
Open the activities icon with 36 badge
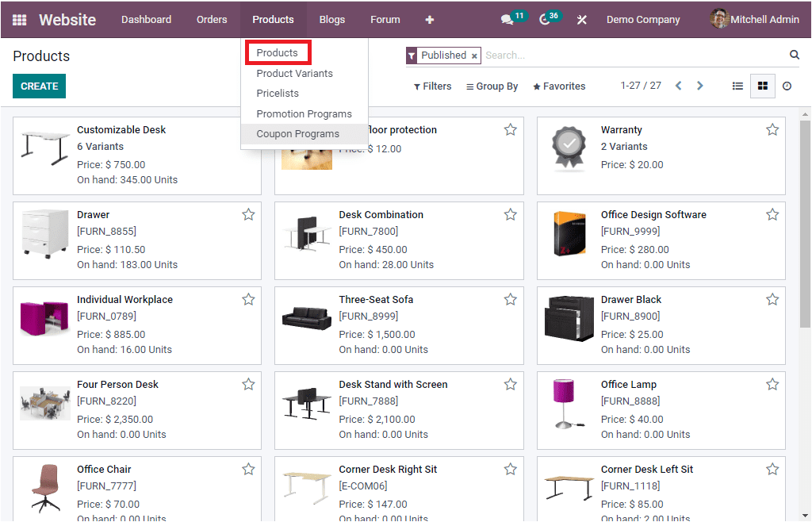coord(544,19)
